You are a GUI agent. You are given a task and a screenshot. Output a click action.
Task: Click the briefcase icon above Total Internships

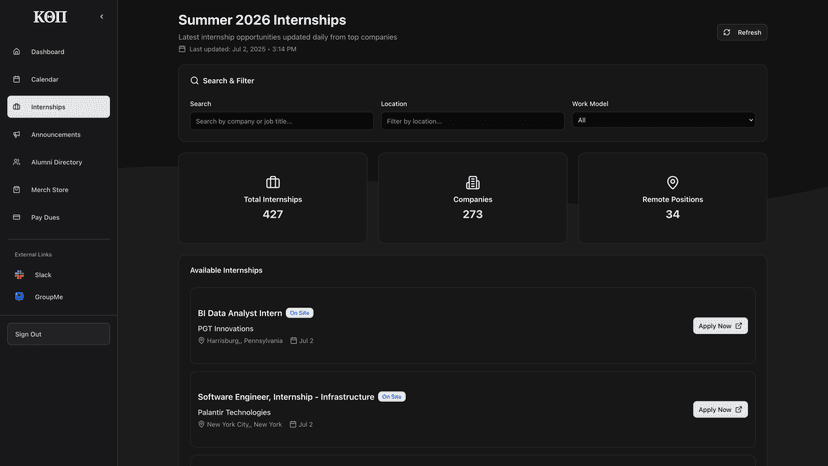tap(273, 182)
